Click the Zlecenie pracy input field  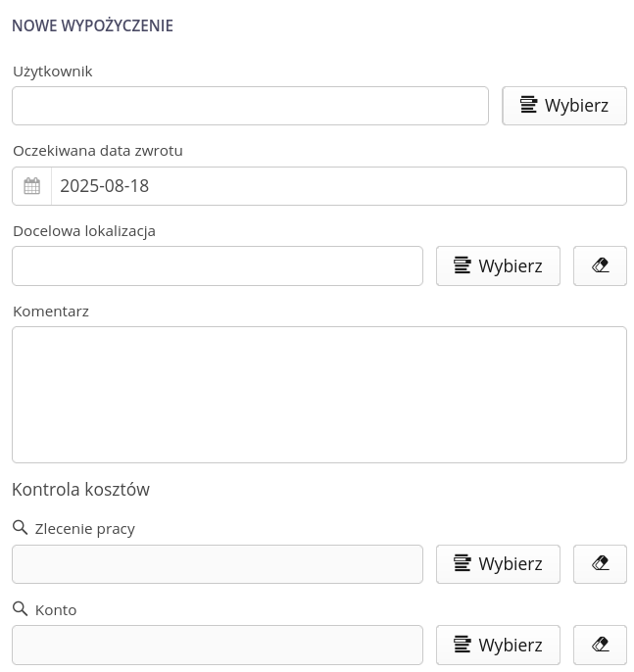(x=218, y=564)
